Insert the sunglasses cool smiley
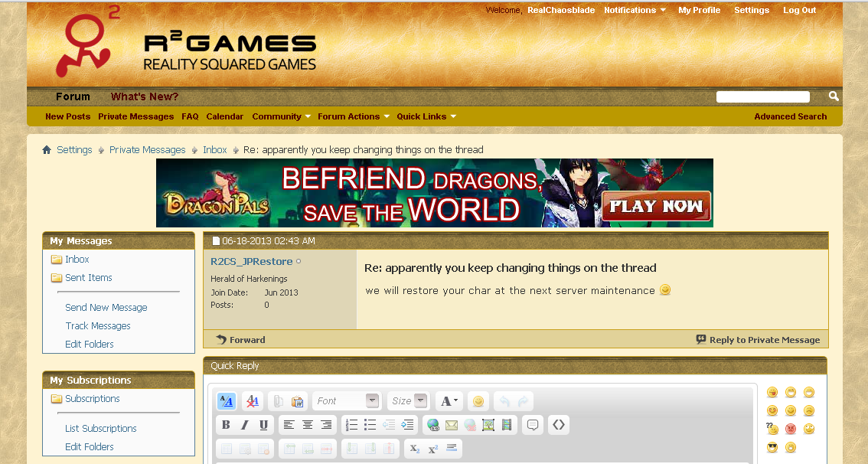The width and height of the screenshot is (868, 464). tap(772, 447)
